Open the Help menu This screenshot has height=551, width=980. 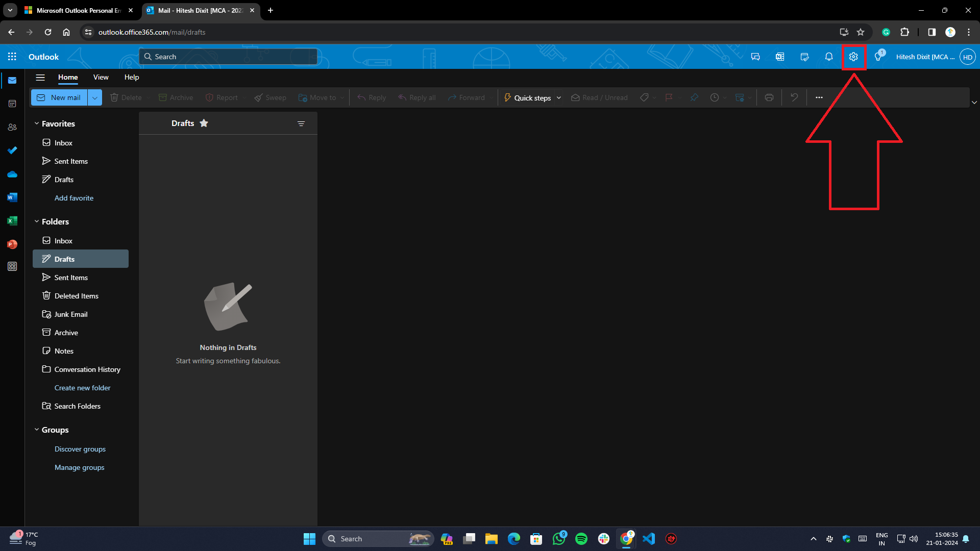click(x=131, y=78)
